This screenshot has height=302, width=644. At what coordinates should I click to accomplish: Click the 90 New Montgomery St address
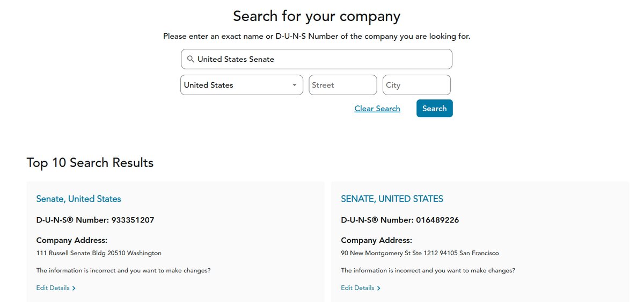point(420,253)
